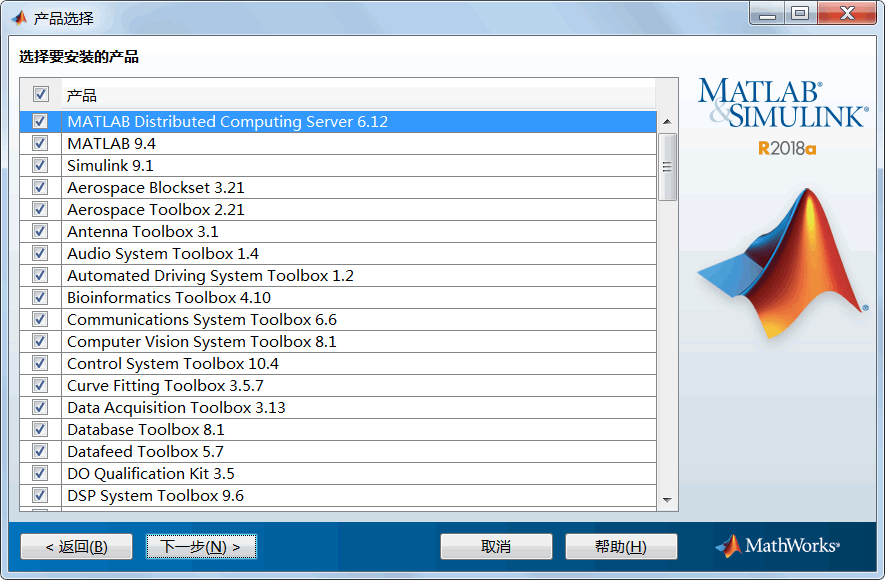Select DSP System Toolbox 9.6 text
Screen dimensions: 885x580
(155, 495)
